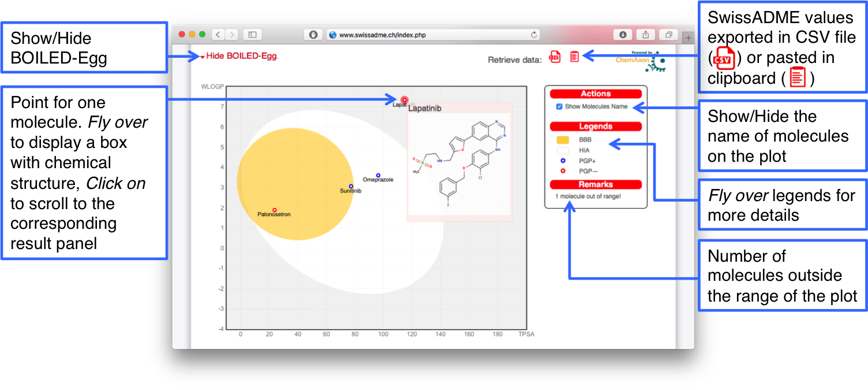868x390 pixels.
Task: Uncheck Show Molecules Name checkbox
Action: (x=559, y=107)
